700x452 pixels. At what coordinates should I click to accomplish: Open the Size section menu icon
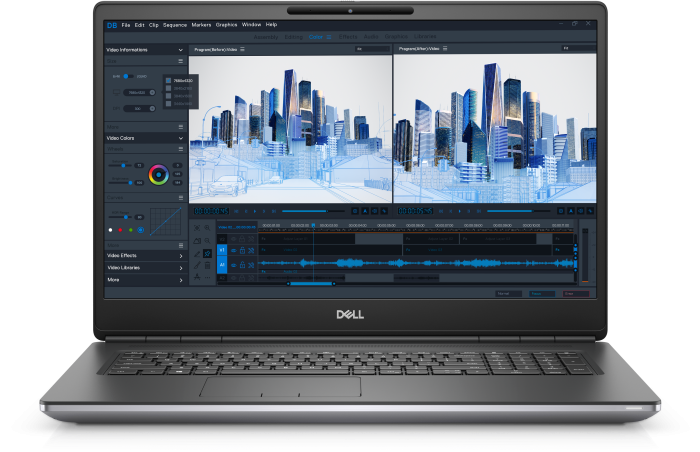coord(180,61)
